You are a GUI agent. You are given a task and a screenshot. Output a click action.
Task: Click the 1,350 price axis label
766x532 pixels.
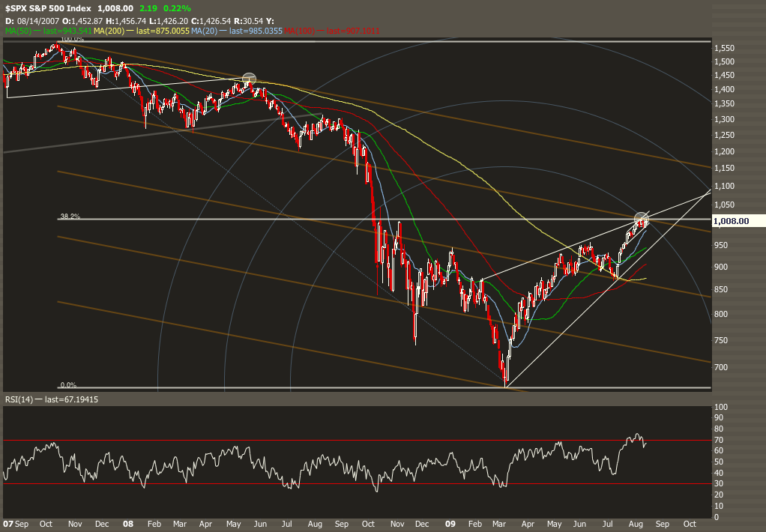click(724, 104)
